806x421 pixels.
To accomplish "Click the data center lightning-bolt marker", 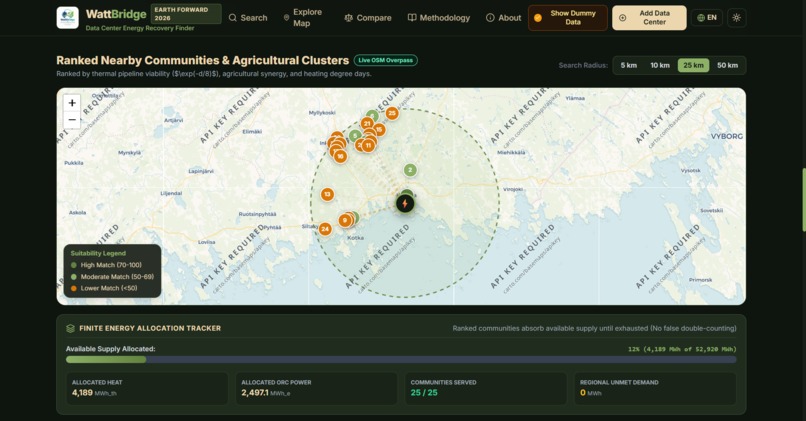I will click(x=405, y=204).
